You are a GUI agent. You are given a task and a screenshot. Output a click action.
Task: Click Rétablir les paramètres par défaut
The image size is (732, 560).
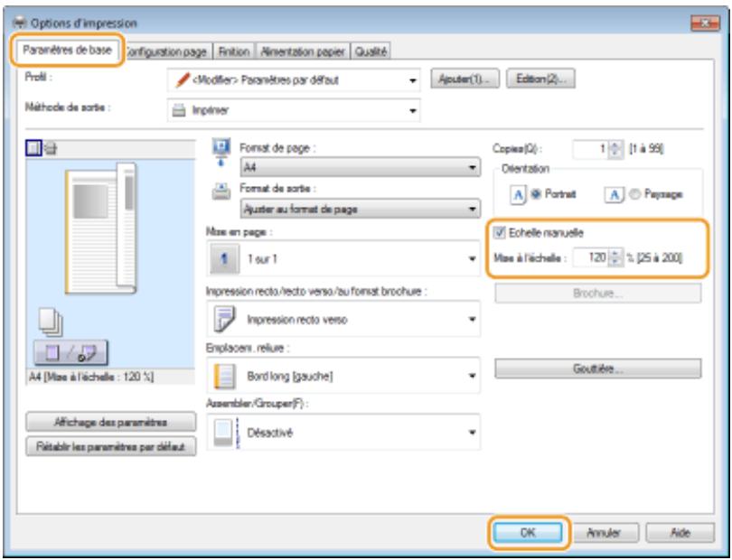(x=110, y=446)
